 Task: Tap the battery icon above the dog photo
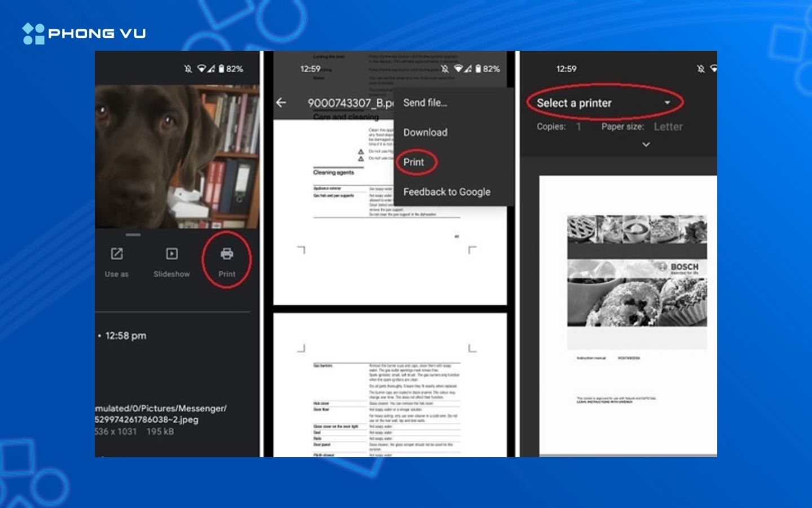(222, 69)
